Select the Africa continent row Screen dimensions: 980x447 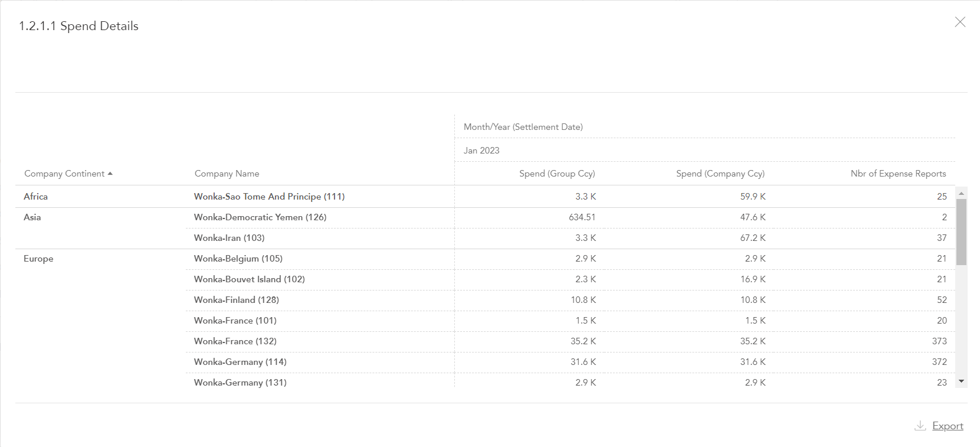36,197
